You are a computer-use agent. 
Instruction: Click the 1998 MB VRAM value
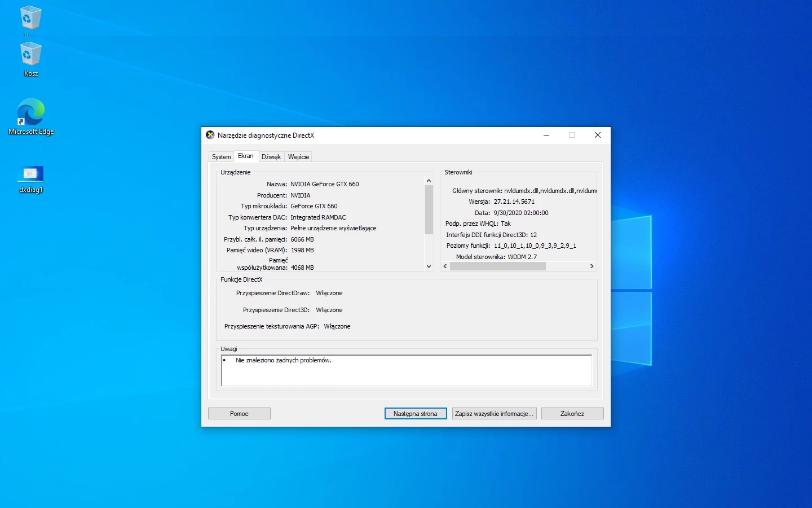click(302, 250)
